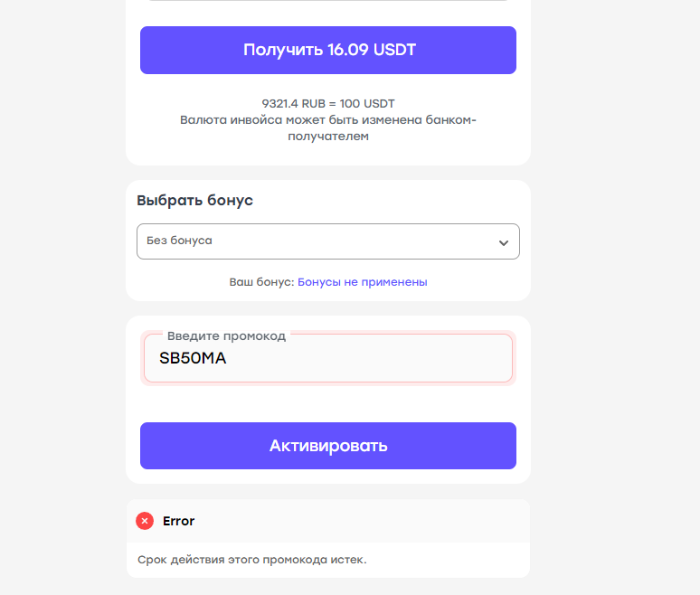Click the expired promo code error message
The height and width of the screenshot is (595, 700).
pyautogui.click(x=251, y=560)
